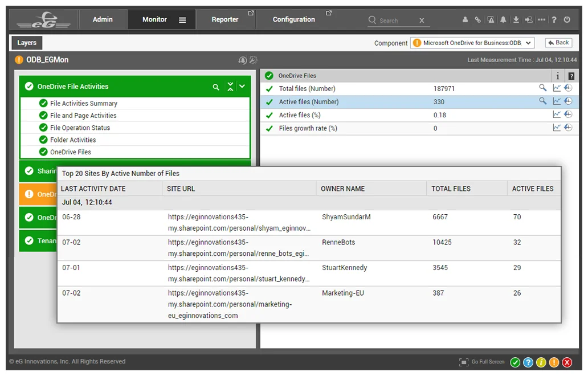Open graph icon for Active files (Number) row
The width and height of the screenshot is (588, 376).
coord(557,101)
